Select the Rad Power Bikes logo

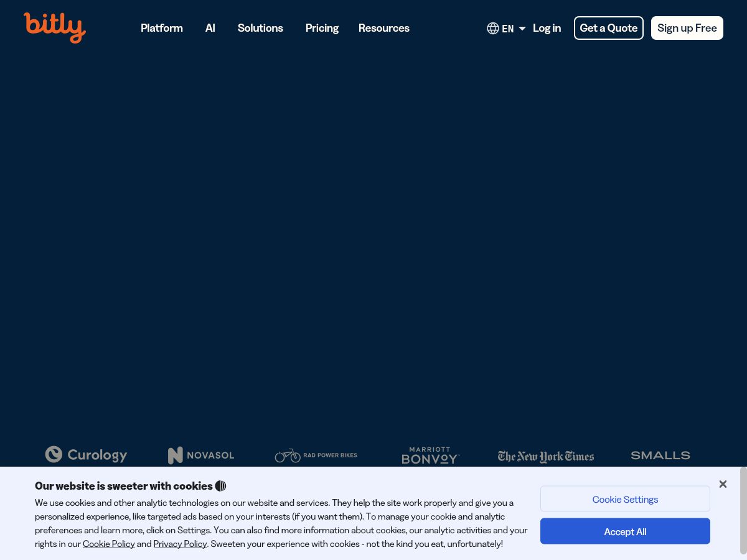click(316, 455)
